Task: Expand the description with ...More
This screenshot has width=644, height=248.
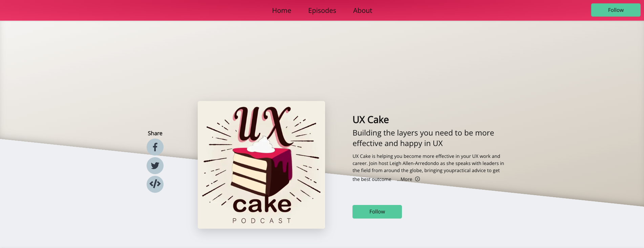Action: coord(405,179)
